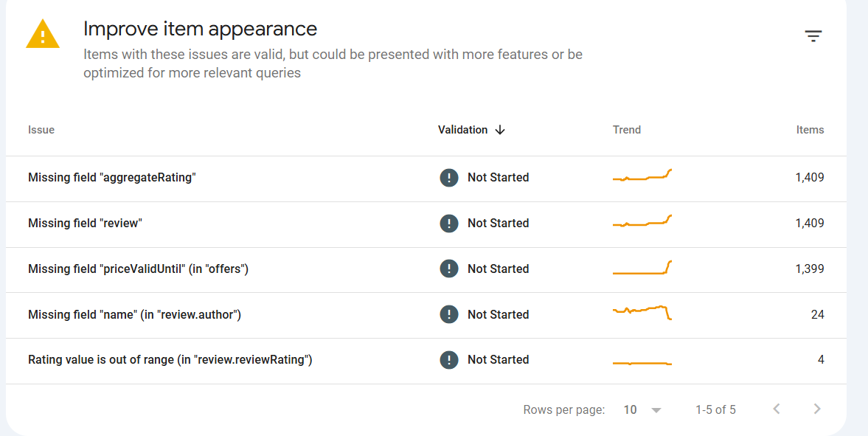Click the status icon for the review.author name row
The image size is (868, 436).
point(449,314)
